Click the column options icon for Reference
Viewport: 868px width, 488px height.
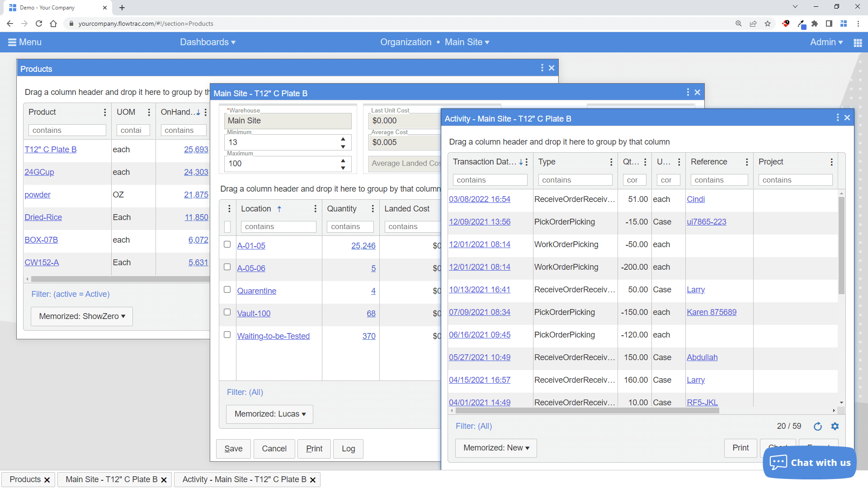click(x=747, y=162)
